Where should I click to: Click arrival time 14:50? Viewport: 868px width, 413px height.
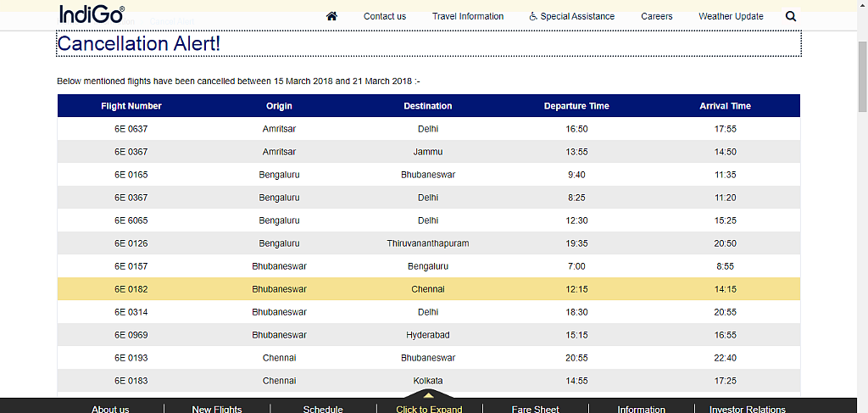pyautogui.click(x=726, y=152)
